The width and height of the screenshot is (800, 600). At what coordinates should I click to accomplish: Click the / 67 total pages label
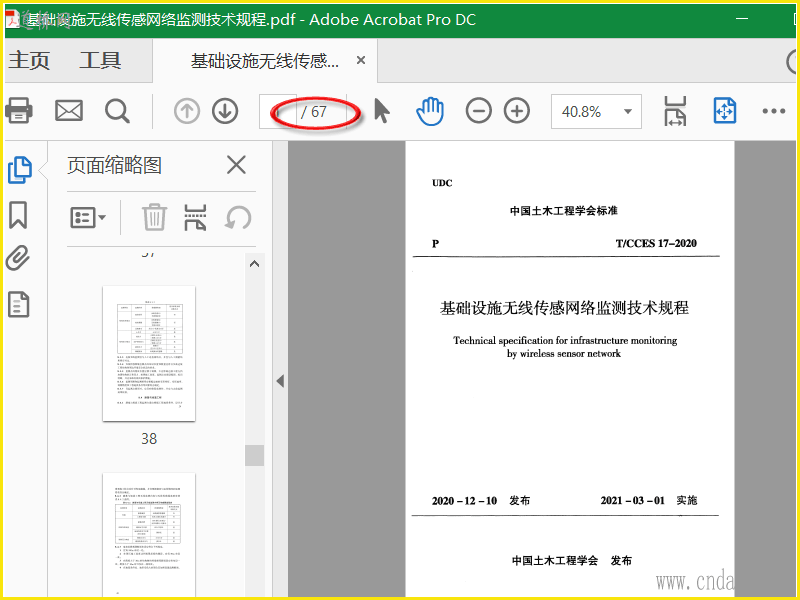[x=314, y=112]
